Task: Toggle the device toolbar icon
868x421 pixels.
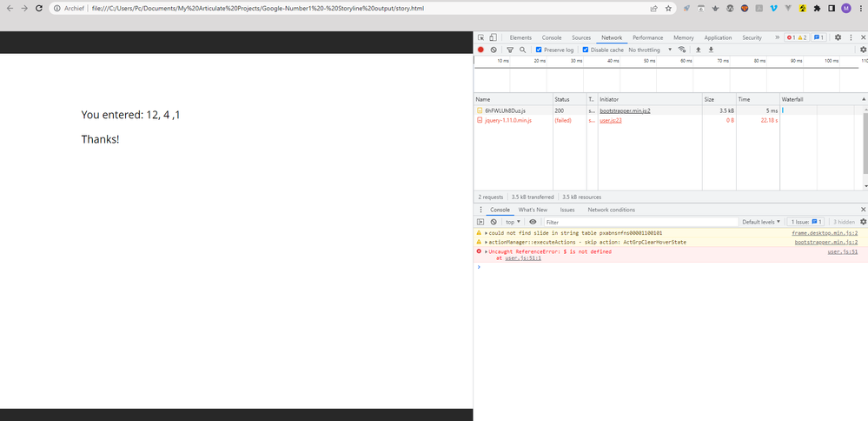Action: click(493, 37)
